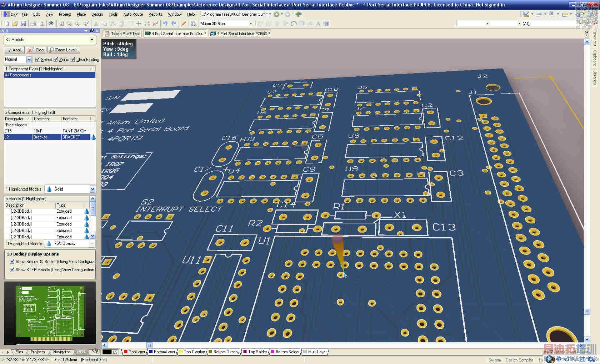The width and height of the screenshot is (600, 364).
Task: Click the Zoom Level button
Action: tap(64, 50)
